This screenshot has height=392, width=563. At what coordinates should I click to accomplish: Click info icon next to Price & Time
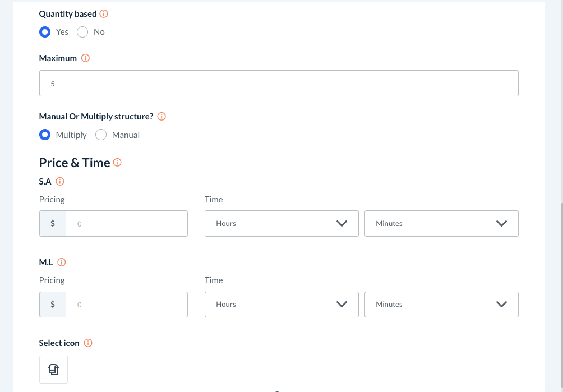(117, 163)
